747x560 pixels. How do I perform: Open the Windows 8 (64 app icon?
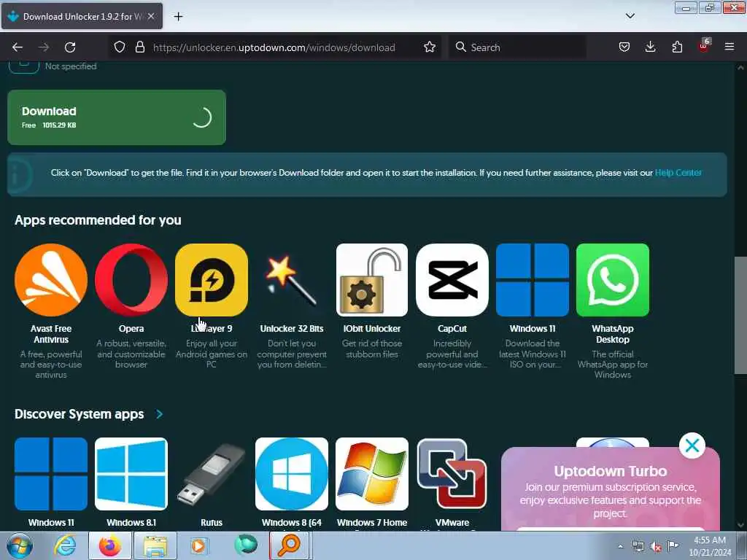[x=292, y=474]
